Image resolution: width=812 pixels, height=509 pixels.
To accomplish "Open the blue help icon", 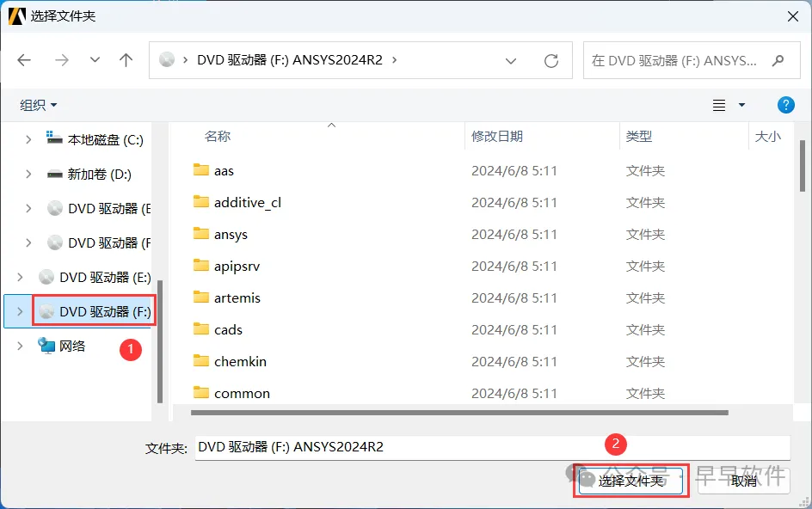I will coord(785,105).
